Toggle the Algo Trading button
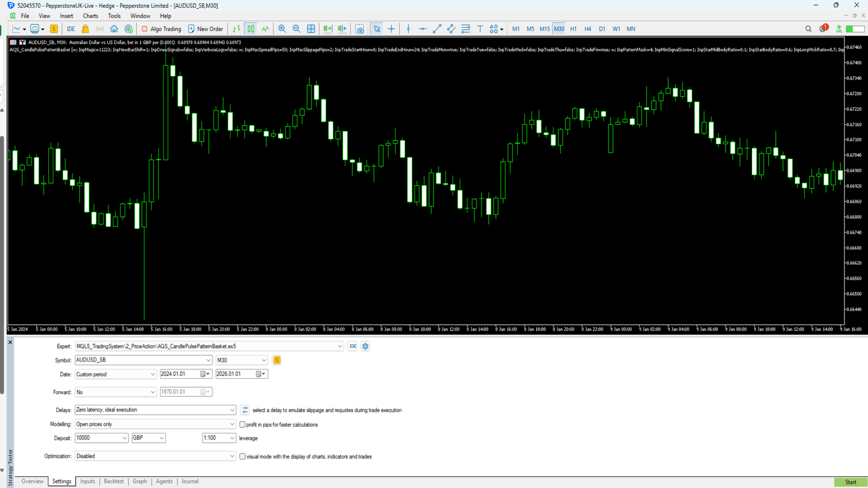The height and width of the screenshot is (488, 868). coord(161,29)
